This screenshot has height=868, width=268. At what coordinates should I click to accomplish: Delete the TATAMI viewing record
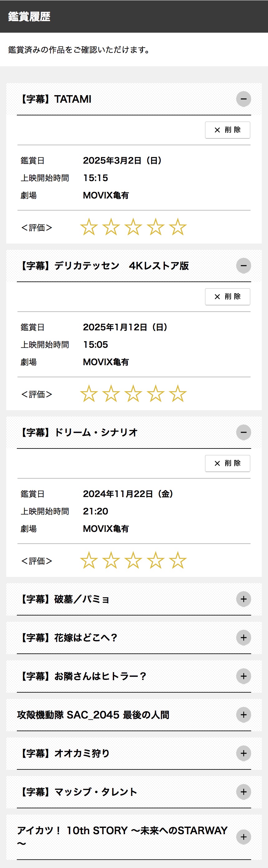point(227,130)
